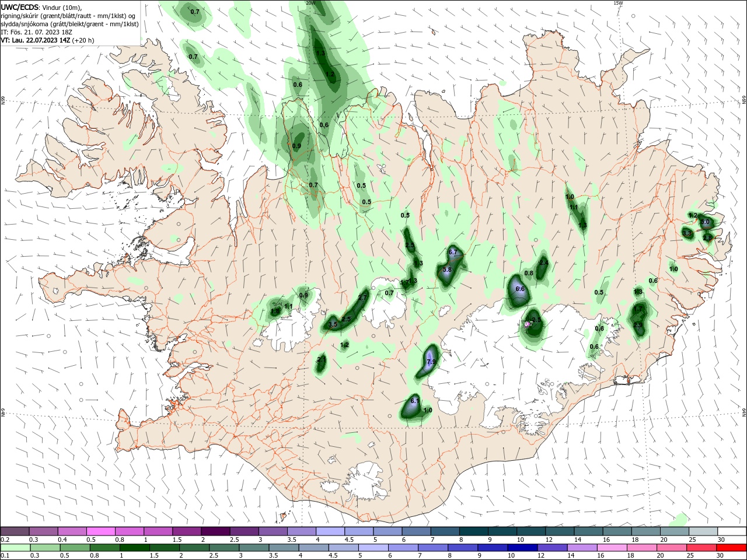Click the VT: Lau. 22.07.2023 14Z valid time
This screenshot has width=747, height=560.
click(x=47, y=40)
